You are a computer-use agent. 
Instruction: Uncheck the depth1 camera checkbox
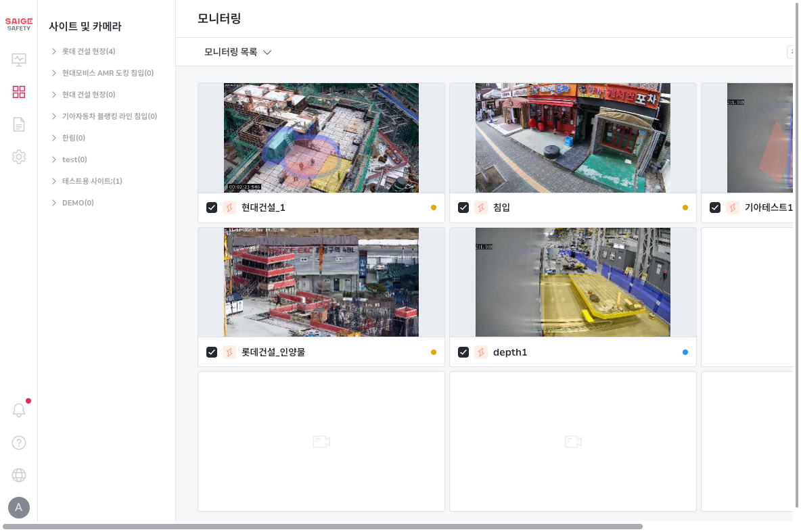463,352
